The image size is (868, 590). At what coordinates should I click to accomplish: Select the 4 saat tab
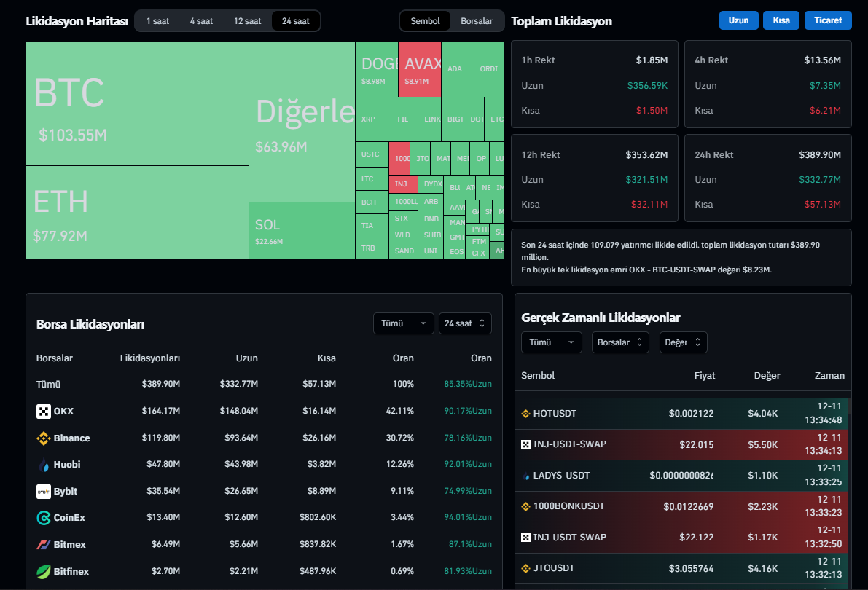(x=201, y=21)
